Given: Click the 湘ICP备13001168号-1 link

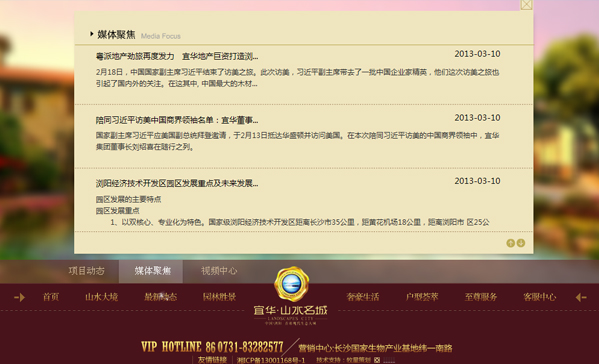Looking at the screenshot, I should pos(271,360).
